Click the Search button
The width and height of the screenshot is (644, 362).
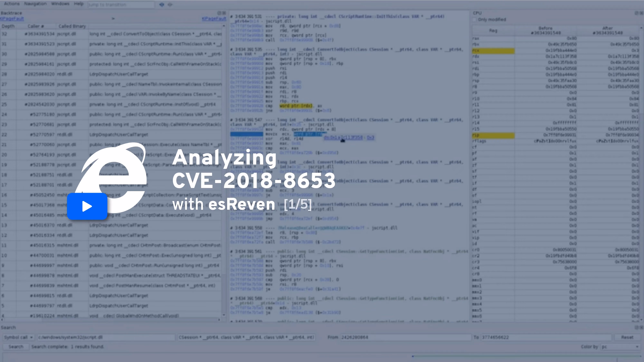point(16,347)
